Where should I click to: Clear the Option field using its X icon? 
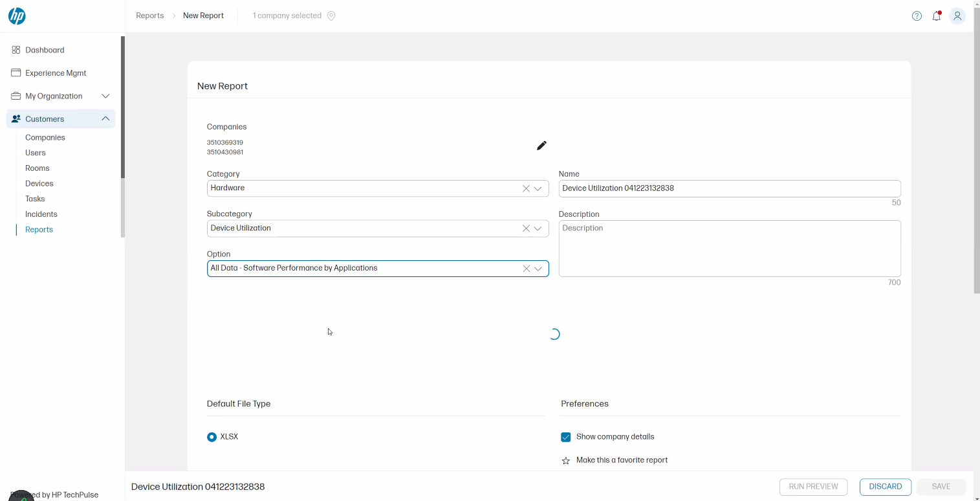(526, 268)
